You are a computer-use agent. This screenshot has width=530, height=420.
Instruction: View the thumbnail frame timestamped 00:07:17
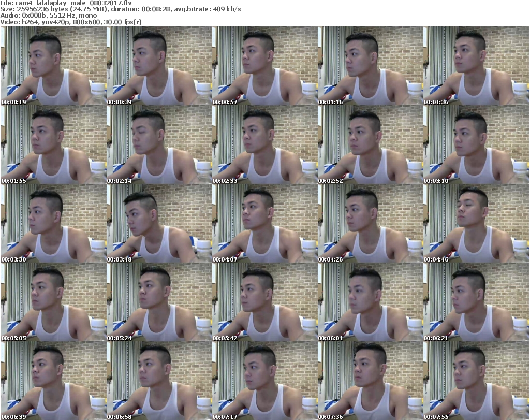click(x=264, y=381)
